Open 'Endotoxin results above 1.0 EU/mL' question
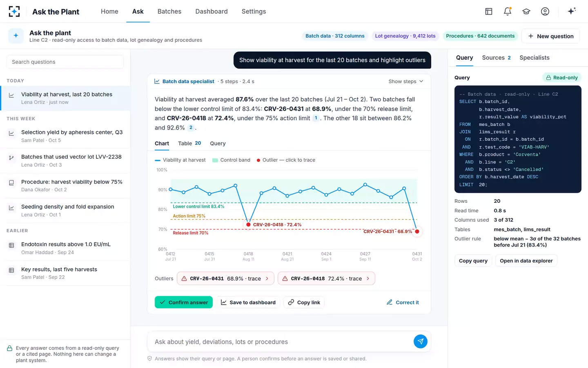 pos(65,248)
